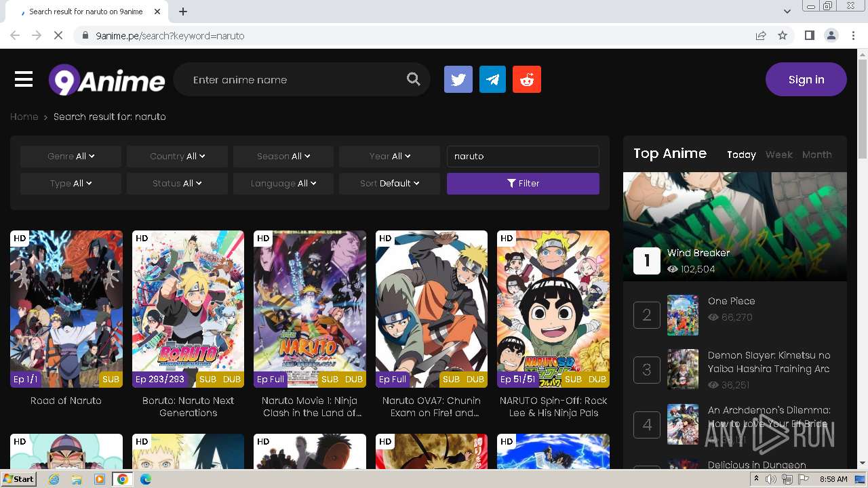Expand the Genre All dropdown
The image size is (868, 488).
(71, 156)
